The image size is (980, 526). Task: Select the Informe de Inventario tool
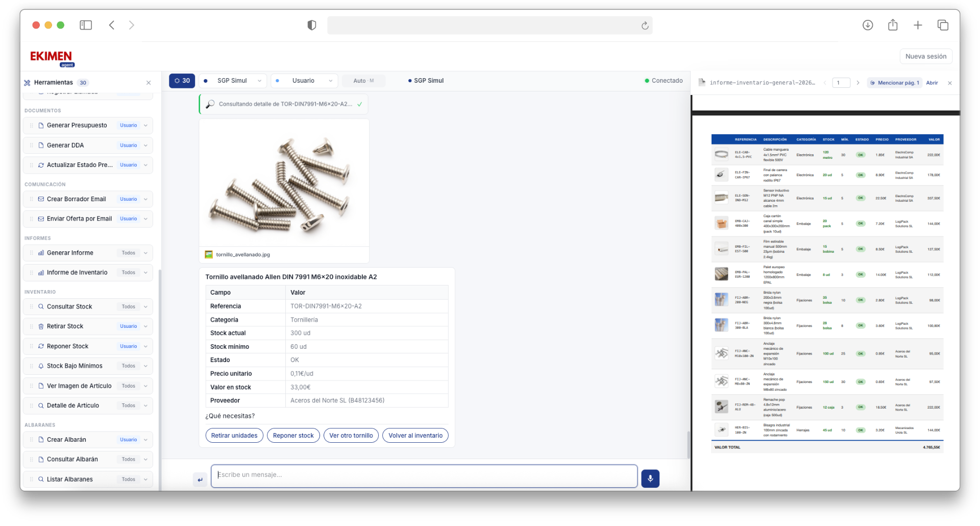click(x=77, y=273)
